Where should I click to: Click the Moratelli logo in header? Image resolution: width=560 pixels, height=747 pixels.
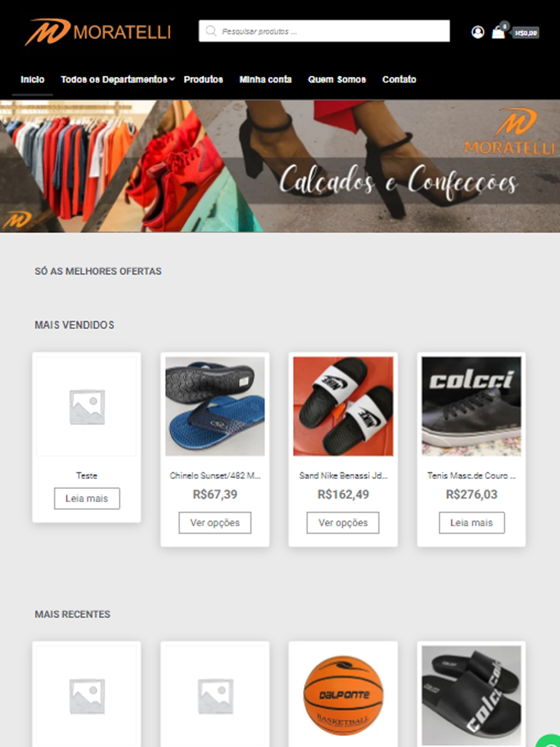pyautogui.click(x=98, y=31)
